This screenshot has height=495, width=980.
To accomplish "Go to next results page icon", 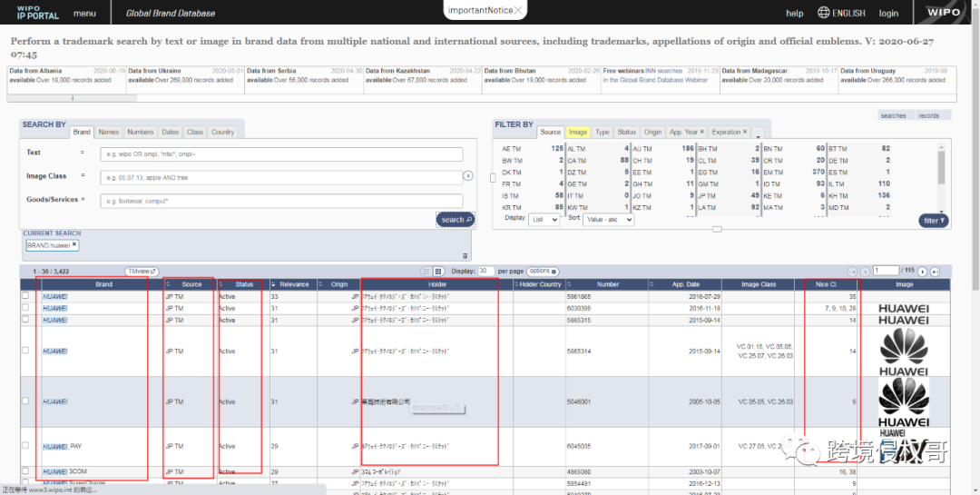I will tap(923, 272).
